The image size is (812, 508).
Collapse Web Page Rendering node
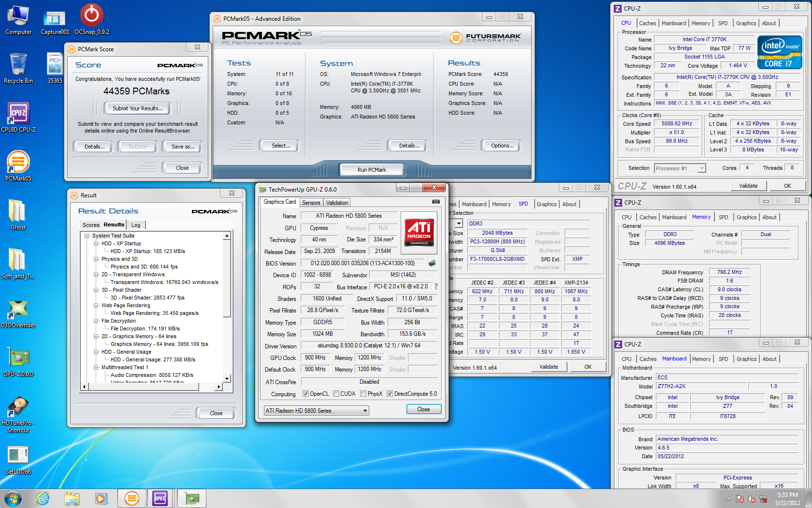pos(96,306)
